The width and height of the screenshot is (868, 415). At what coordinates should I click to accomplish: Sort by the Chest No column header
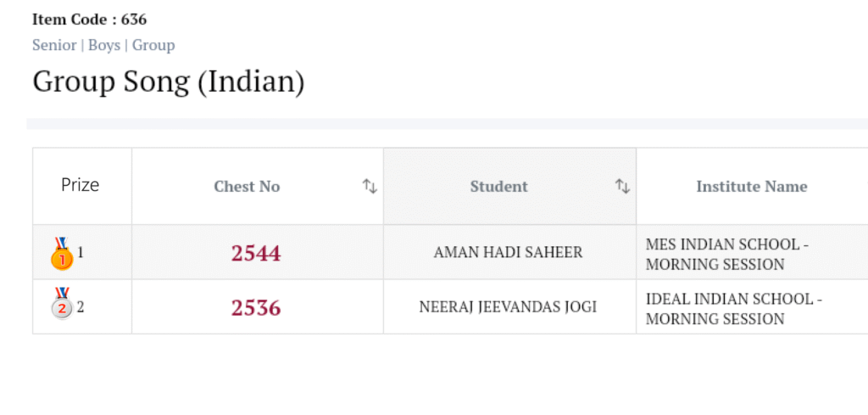click(x=247, y=187)
